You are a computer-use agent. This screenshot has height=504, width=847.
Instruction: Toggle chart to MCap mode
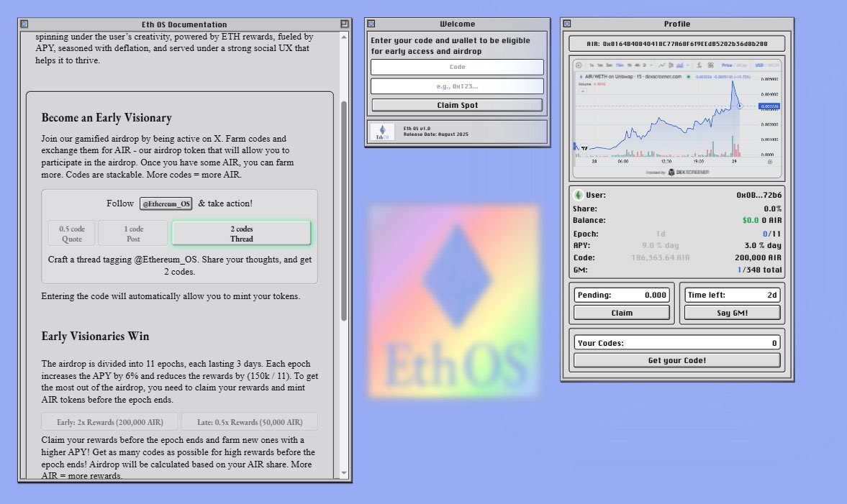(742, 65)
